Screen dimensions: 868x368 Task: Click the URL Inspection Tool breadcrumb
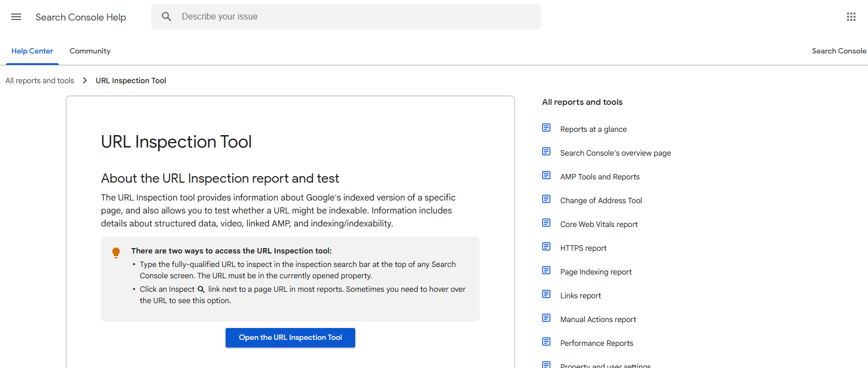pos(131,81)
